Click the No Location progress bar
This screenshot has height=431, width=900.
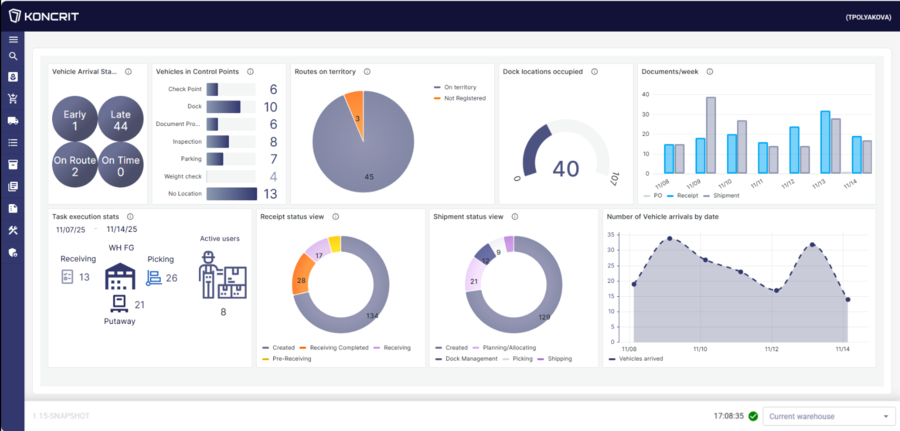231,194
